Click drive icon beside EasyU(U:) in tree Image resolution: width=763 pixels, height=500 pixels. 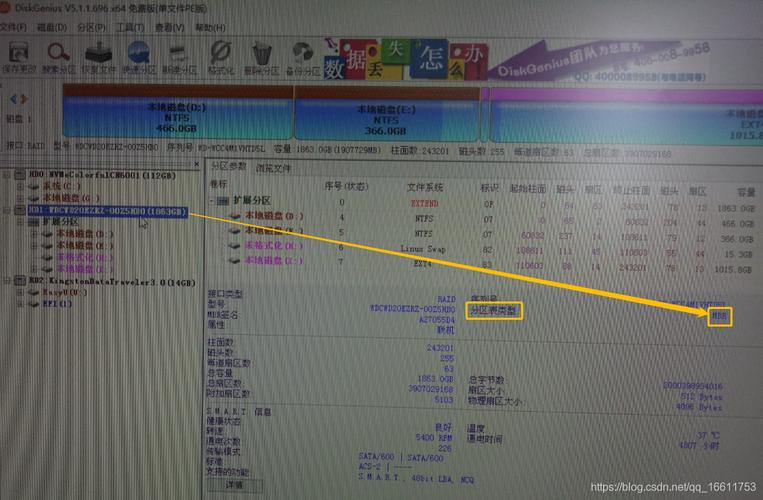click(x=34, y=292)
